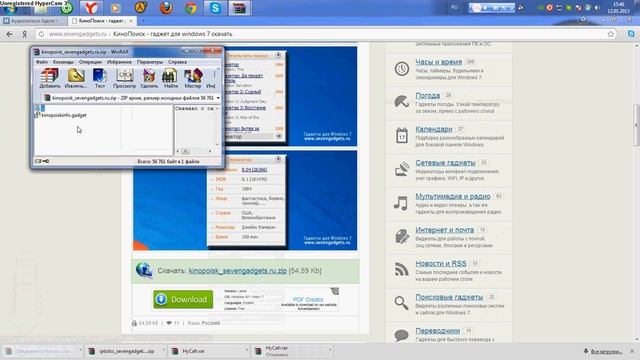Open the Мультимедиа и радио category

point(453,196)
